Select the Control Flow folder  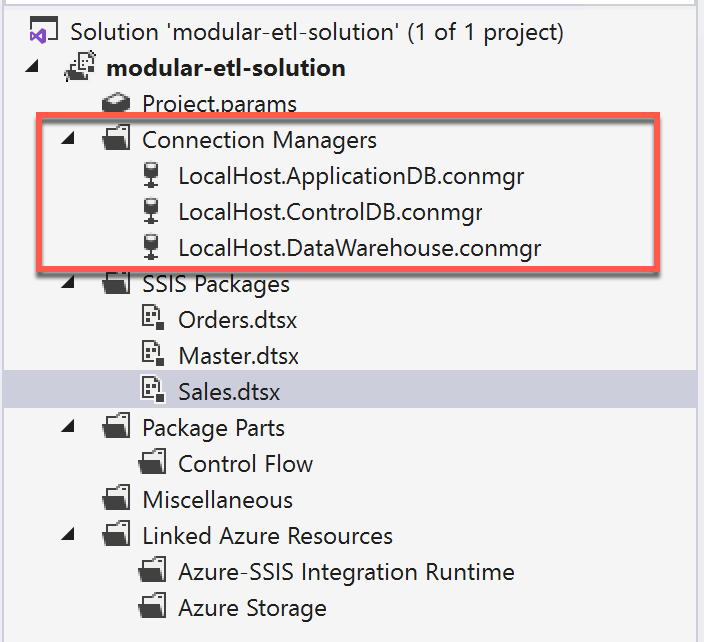click(245, 464)
